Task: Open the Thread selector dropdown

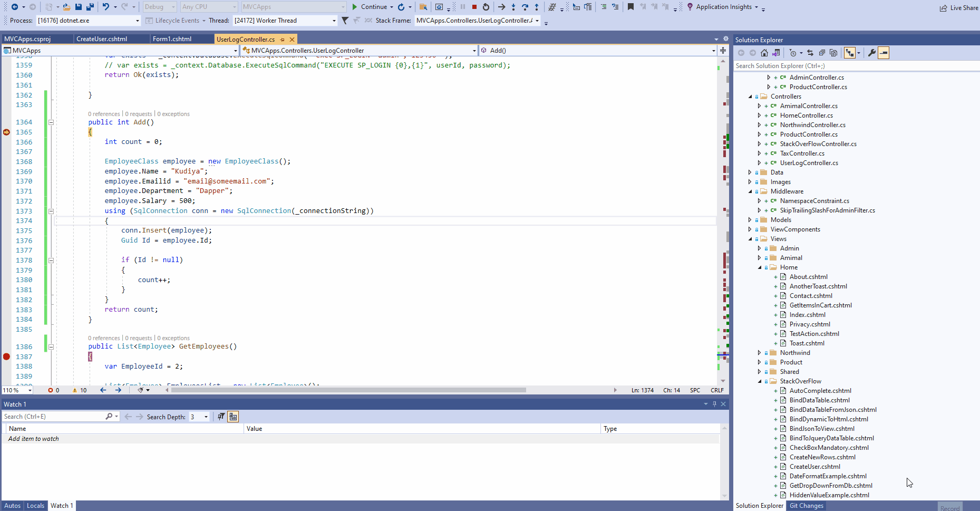Action: click(334, 20)
